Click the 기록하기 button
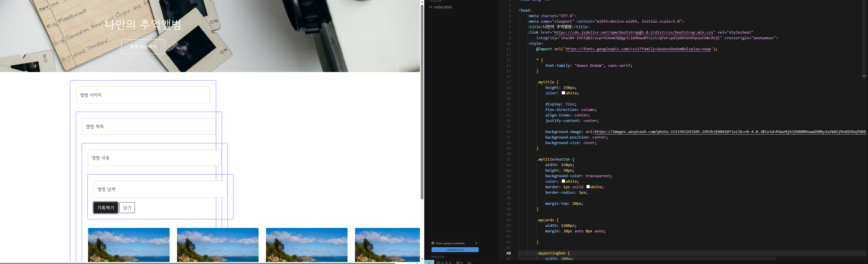868x264 pixels. click(x=106, y=208)
